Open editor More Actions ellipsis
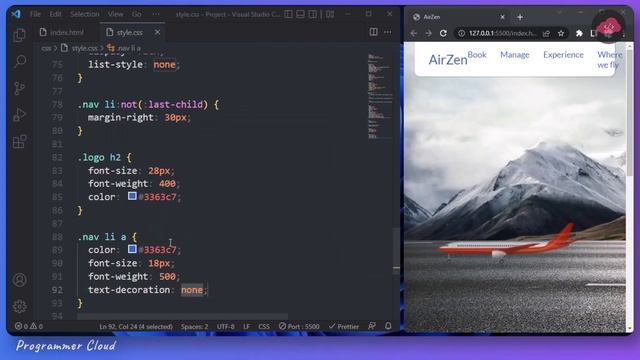Screen dimensions: 640x360 (387, 32)
